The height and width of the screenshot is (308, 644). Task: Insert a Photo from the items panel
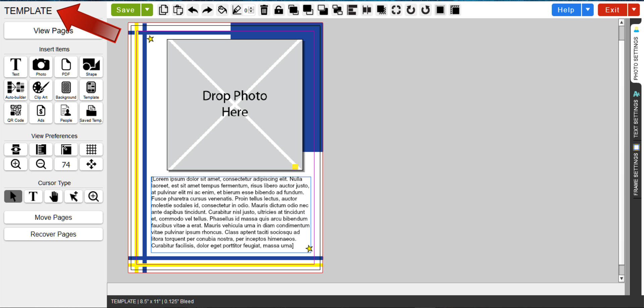point(41,67)
